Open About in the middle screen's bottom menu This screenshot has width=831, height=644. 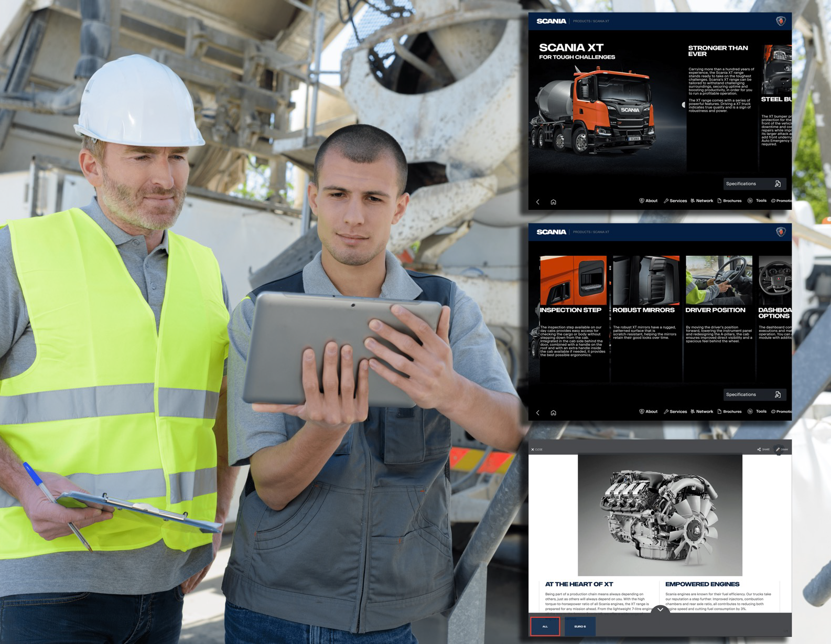(649, 412)
